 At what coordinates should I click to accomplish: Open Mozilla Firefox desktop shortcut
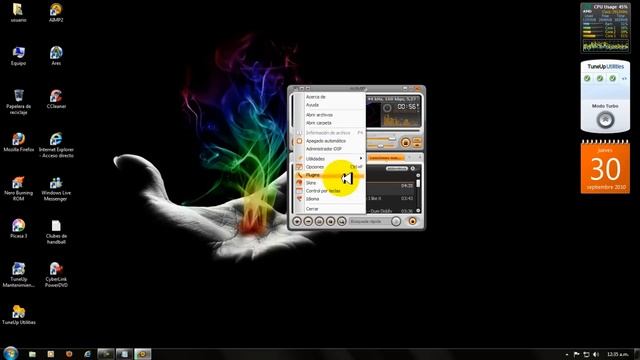pos(18,142)
